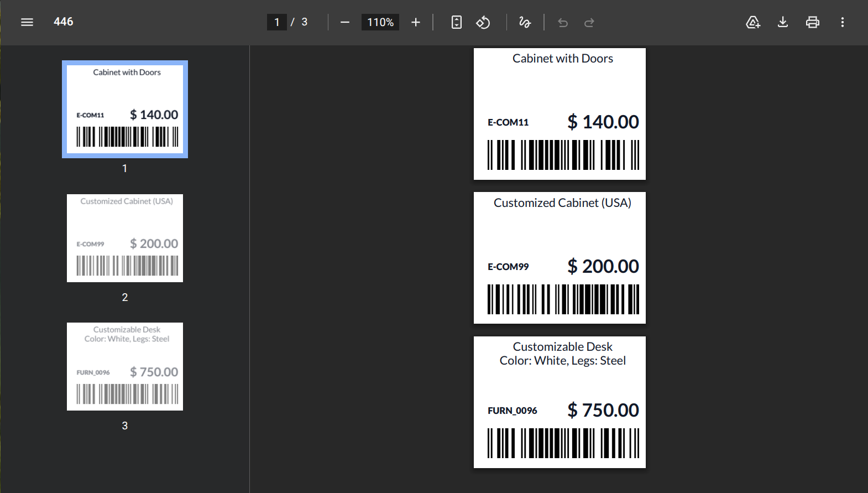Select page 1 thumbnail Cabinet with Doors
The width and height of the screenshot is (868, 493).
(125, 109)
